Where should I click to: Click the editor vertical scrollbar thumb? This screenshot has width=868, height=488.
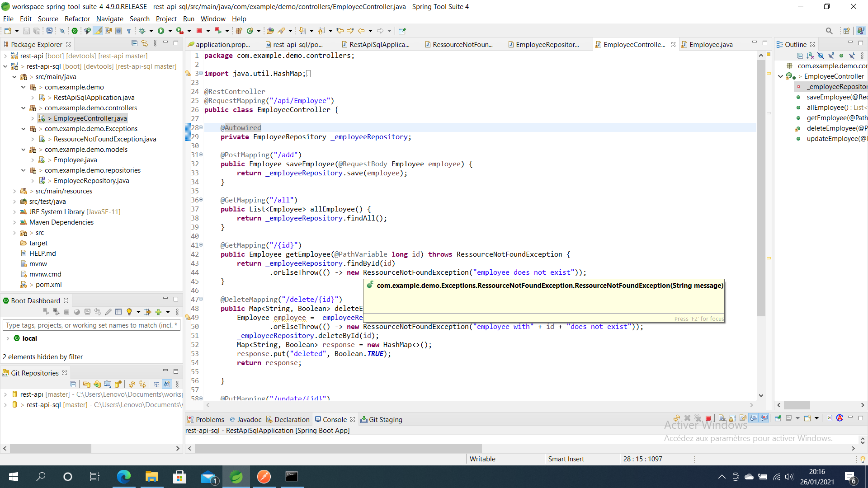[x=761, y=188]
